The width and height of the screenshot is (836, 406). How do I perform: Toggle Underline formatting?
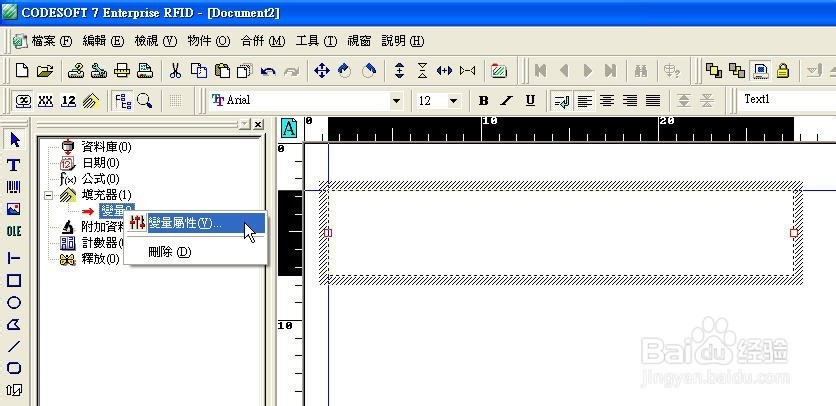tap(530, 100)
